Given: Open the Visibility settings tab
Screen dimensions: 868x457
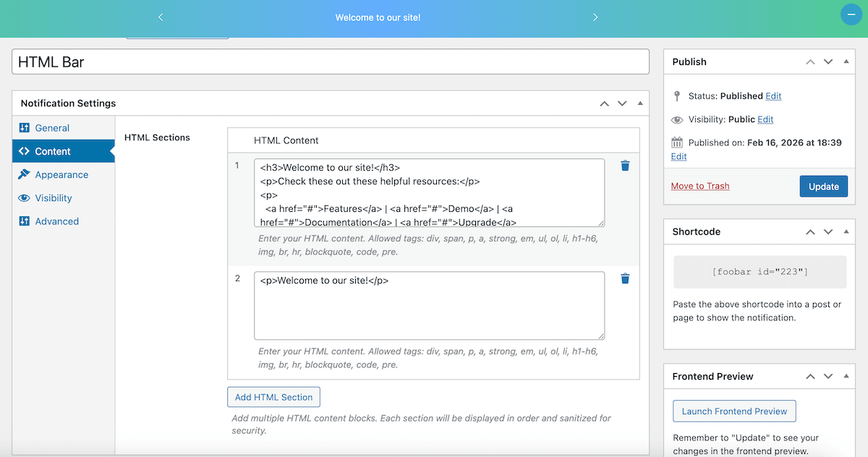Looking at the screenshot, I should [54, 198].
